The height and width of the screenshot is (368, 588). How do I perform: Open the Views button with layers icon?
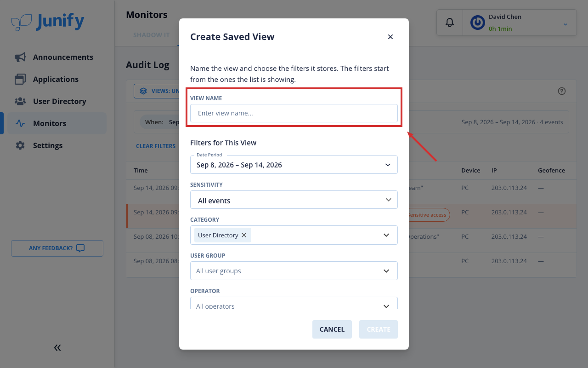157,91
